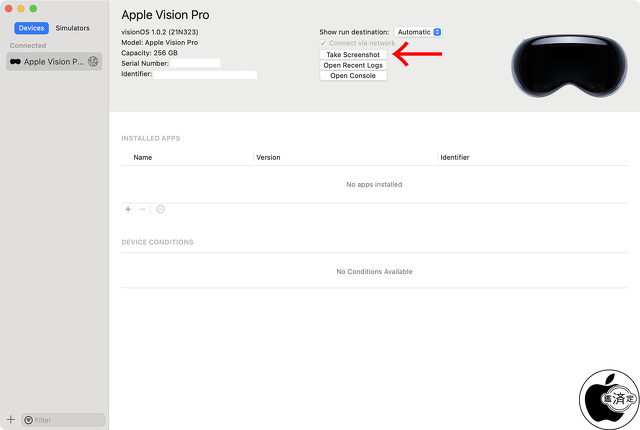
Task: Open the ellipsis actions icon under Installed Apps
Action: (160, 209)
